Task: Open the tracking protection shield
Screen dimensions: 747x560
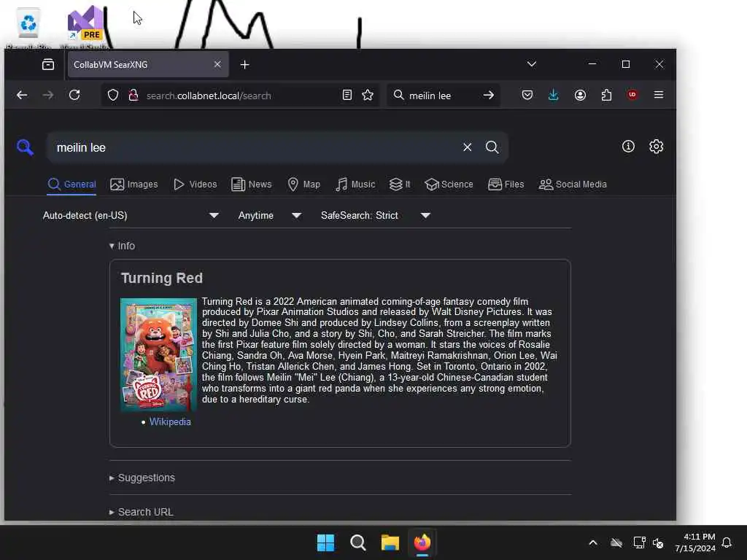Action: point(113,96)
